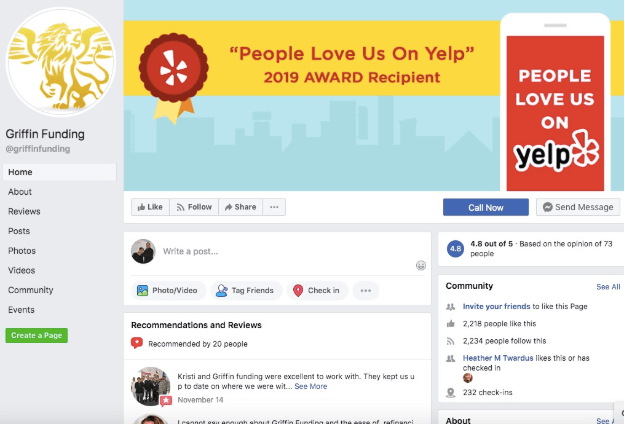This screenshot has height=425, width=625.
Task: Click the green Create a Page button
Action: tap(37, 336)
